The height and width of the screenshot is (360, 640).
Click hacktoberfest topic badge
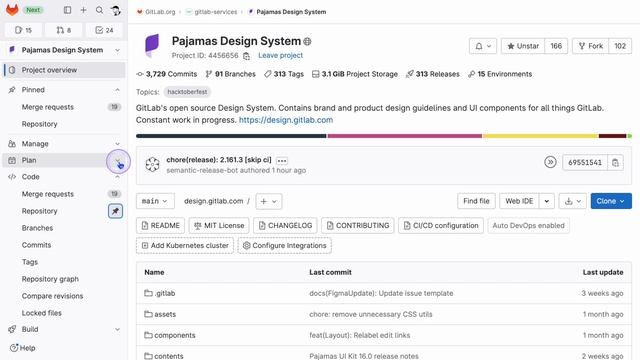click(187, 92)
